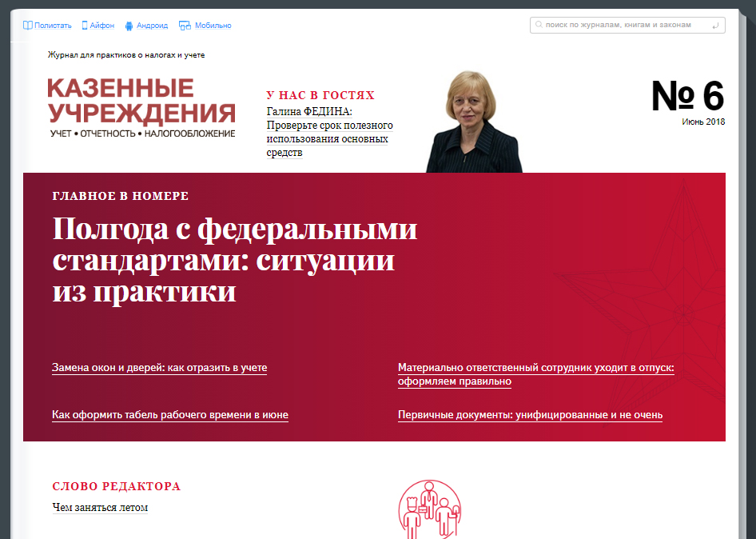Click the devices icon beside Мобильно
The image size is (756, 539).
click(185, 26)
